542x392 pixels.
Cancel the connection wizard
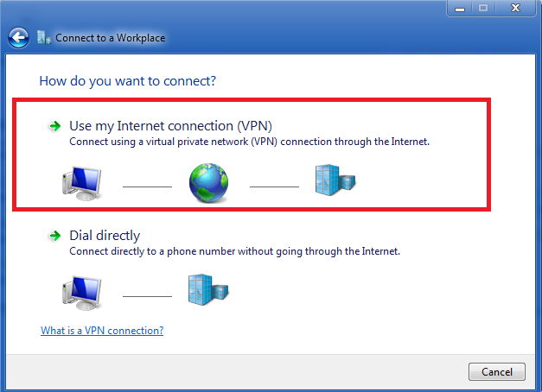coord(497,371)
